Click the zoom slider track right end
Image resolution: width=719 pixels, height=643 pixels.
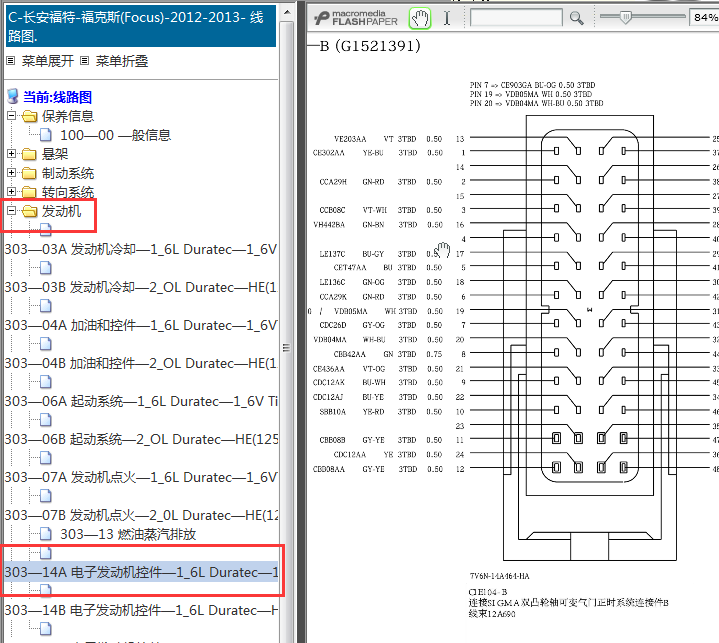coord(682,17)
